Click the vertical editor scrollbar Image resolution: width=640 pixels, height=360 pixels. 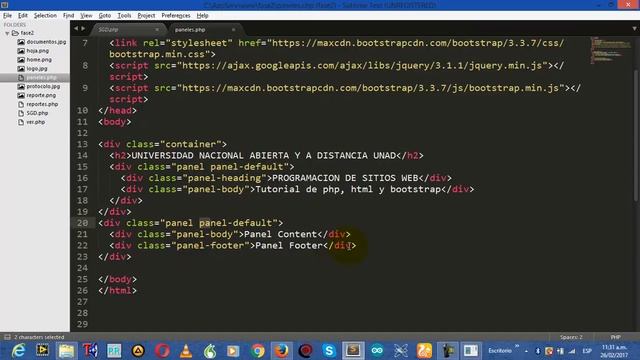pyautogui.click(x=636, y=135)
